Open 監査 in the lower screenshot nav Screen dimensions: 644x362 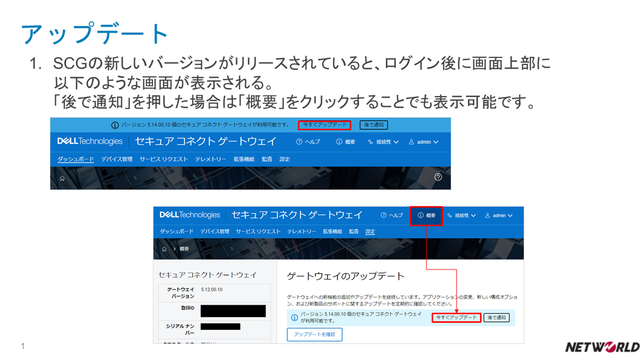354,232
